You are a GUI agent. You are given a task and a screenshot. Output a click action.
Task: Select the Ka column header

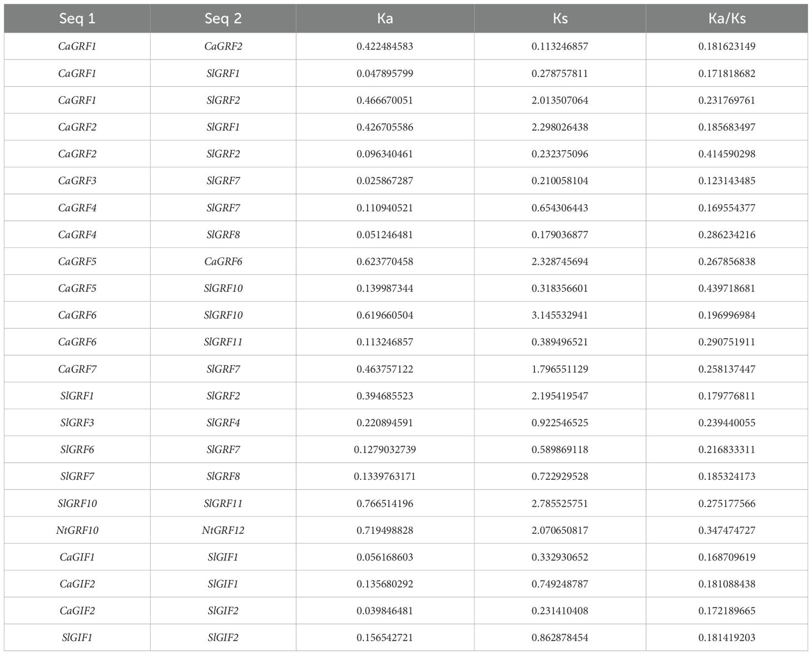click(x=385, y=18)
